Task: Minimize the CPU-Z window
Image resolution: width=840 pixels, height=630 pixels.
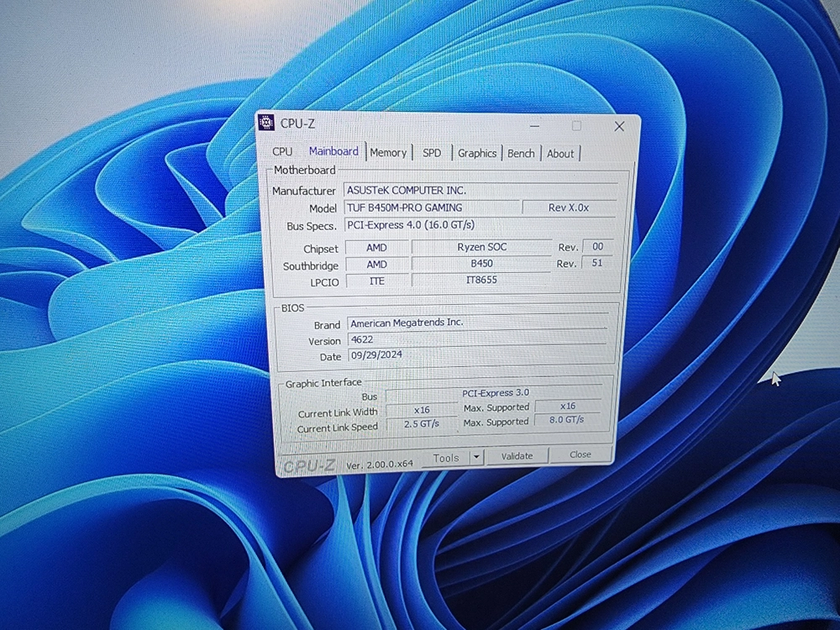Action: coord(535,126)
